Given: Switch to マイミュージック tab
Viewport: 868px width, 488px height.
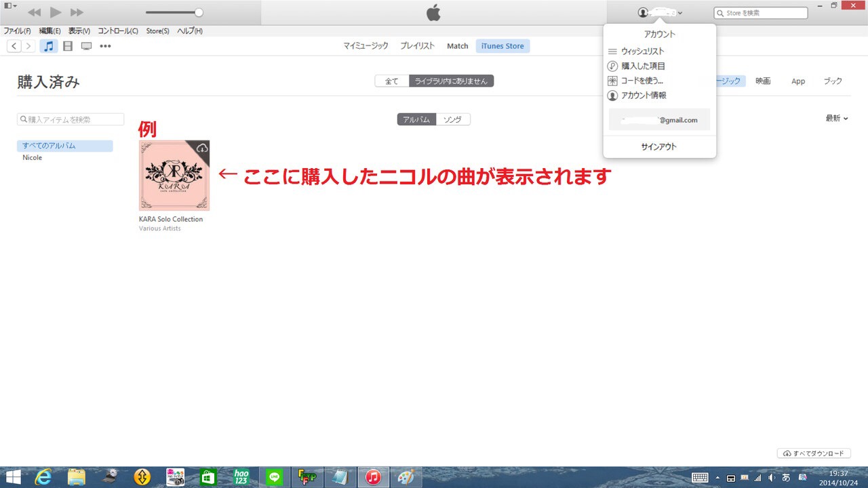Looking at the screenshot, I should (x=366, y=46).
